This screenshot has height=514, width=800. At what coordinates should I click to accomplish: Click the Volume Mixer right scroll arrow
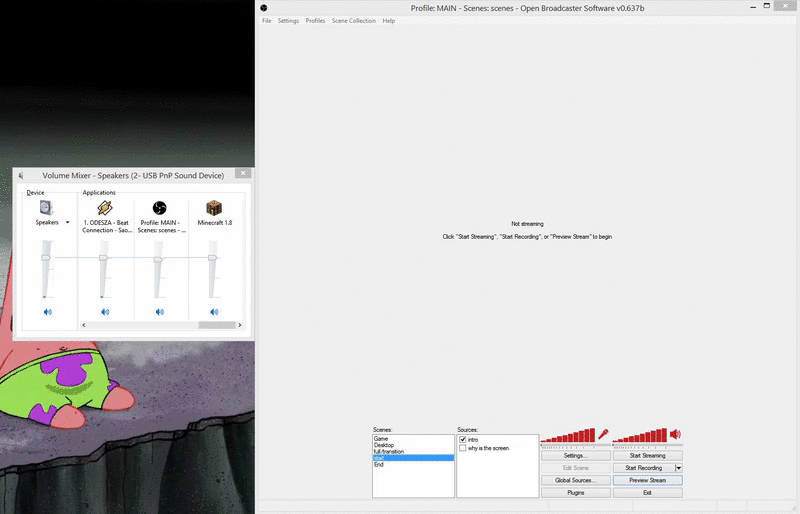tap(239, 325)
